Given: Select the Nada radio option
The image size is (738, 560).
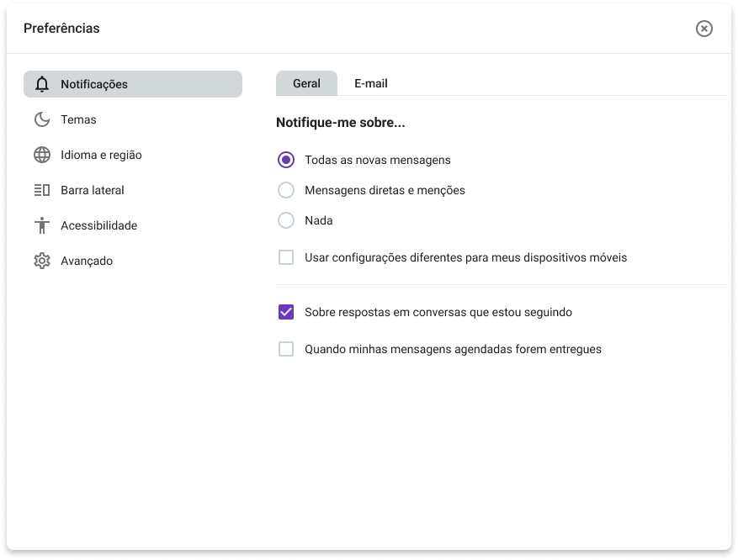Looking at the screenshot, I should coord(286,220).
